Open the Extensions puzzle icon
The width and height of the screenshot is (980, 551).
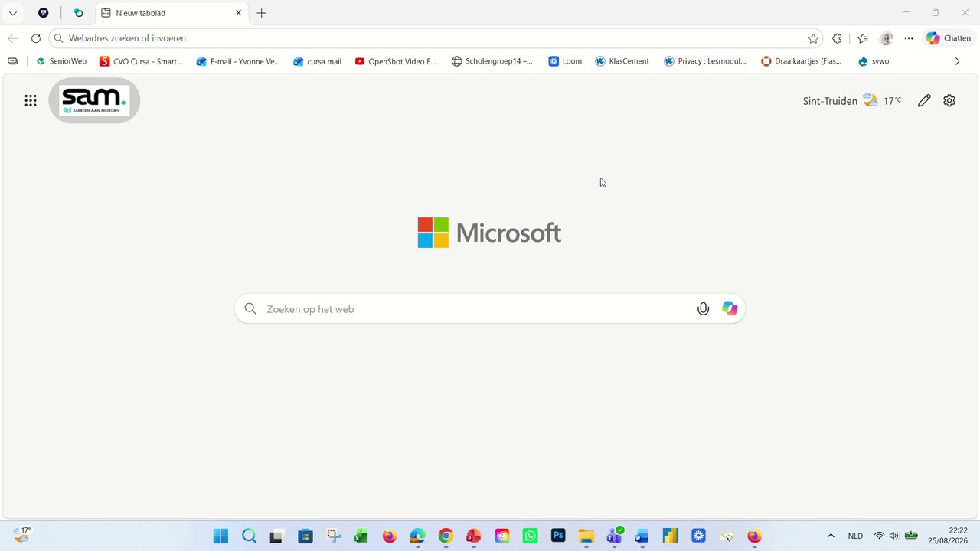[x=837, y=38]
